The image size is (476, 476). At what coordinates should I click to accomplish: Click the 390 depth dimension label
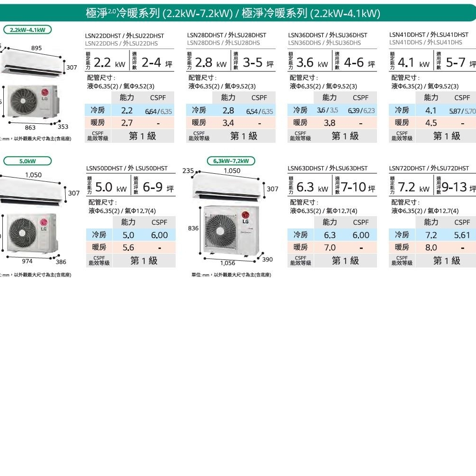tap(268, 259)
